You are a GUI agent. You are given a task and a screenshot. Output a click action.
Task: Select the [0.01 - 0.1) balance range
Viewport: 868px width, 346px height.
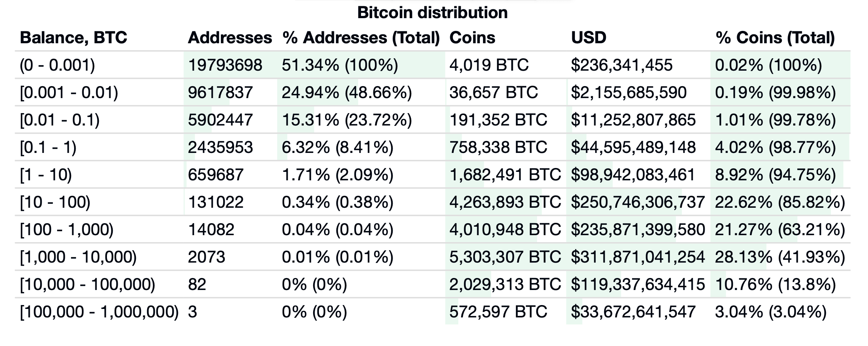pyautogui.click(x=59, y=120)
